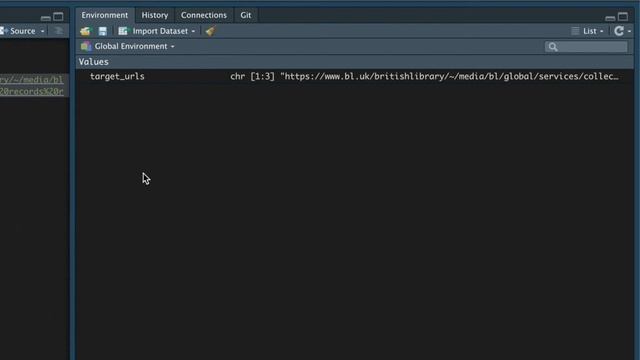Maximize the source editor pane
Viewport: 640px width, 360px height.
pos(58,17)
